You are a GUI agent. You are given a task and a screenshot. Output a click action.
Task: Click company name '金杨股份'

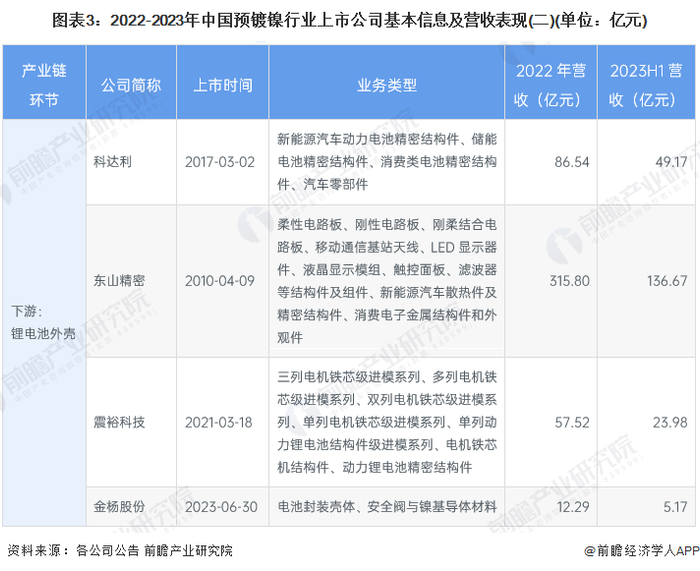coord(119,506)
